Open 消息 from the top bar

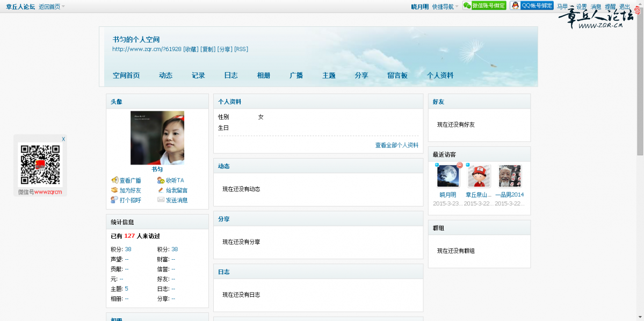click(x=596, y=6)
